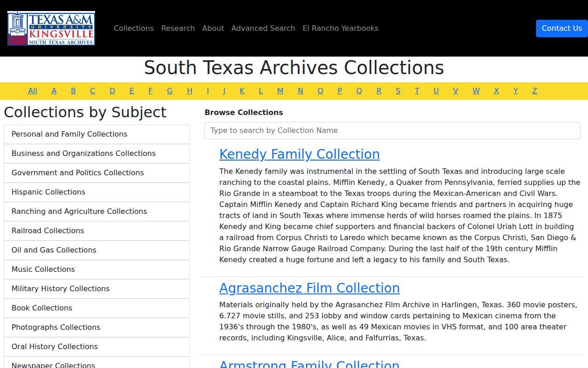Select Photographs Collections subject
The height and width of the screenshot is (368, 588).
coord(96,328)
